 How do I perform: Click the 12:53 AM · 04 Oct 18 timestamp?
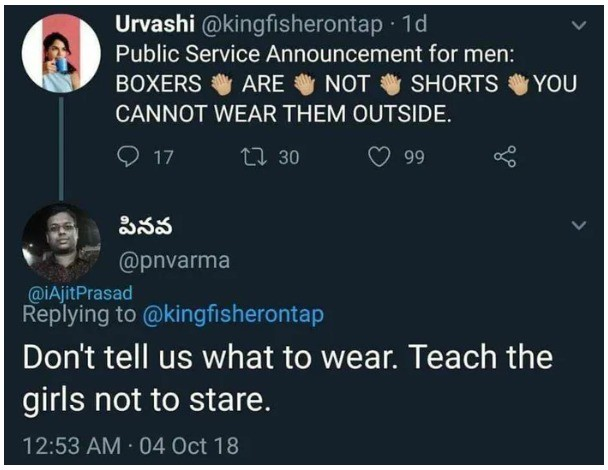[x=131, y=442]
